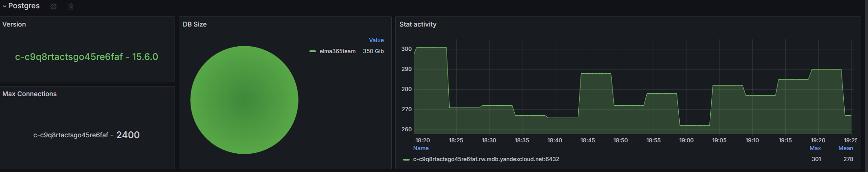Open the DB Size panel title

coord(195,24)
